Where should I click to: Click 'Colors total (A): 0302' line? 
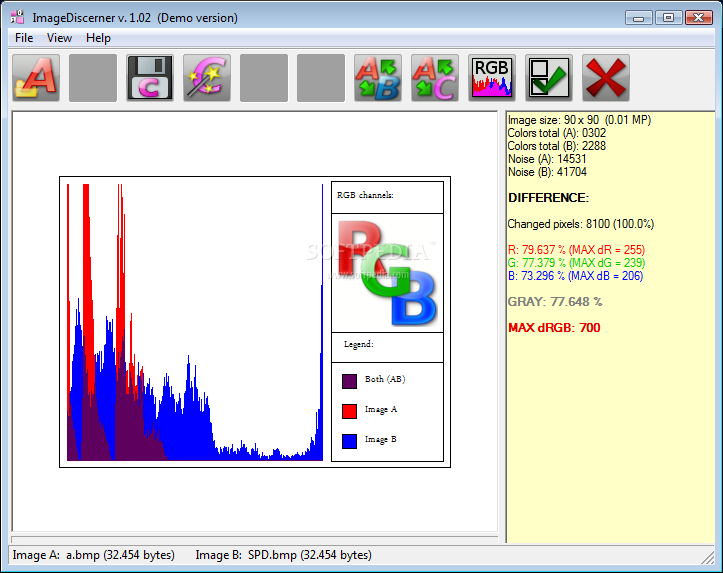pyautogui.click(x=557, y=133)
